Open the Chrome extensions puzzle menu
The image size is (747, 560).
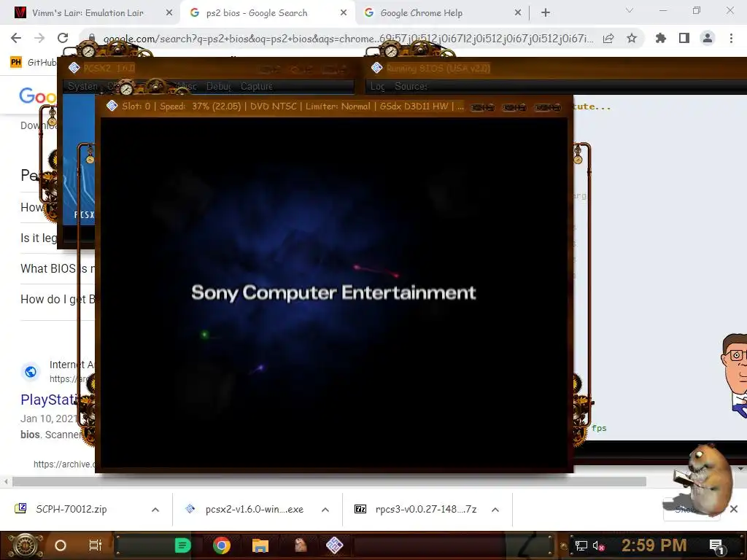coord(660,38)
